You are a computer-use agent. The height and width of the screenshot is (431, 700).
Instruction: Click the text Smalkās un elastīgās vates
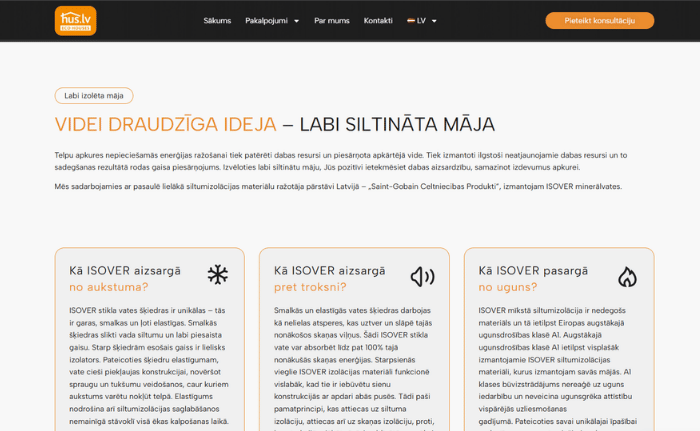[321, 310]
